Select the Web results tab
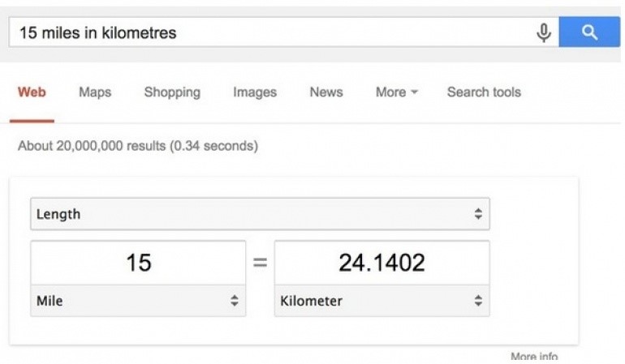 [32, 92]
